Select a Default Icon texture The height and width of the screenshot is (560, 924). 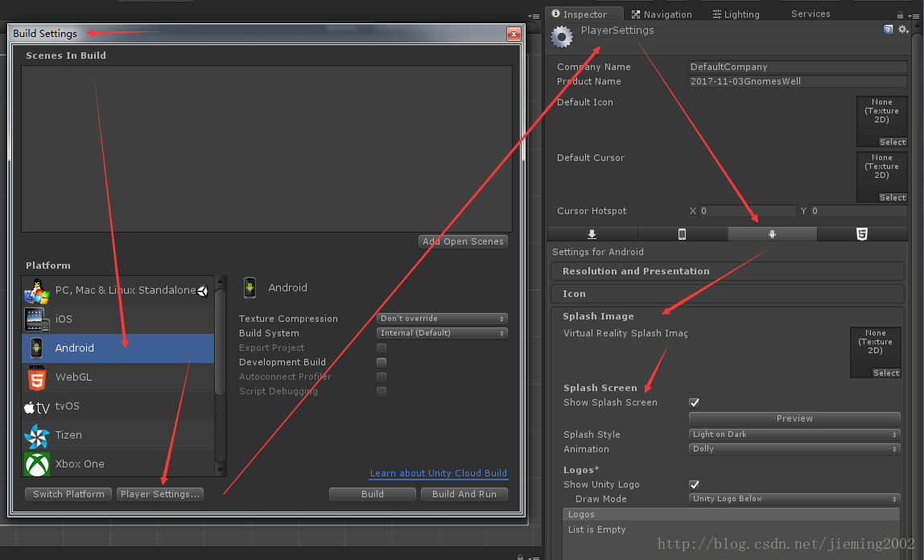[x=892, y=142]
